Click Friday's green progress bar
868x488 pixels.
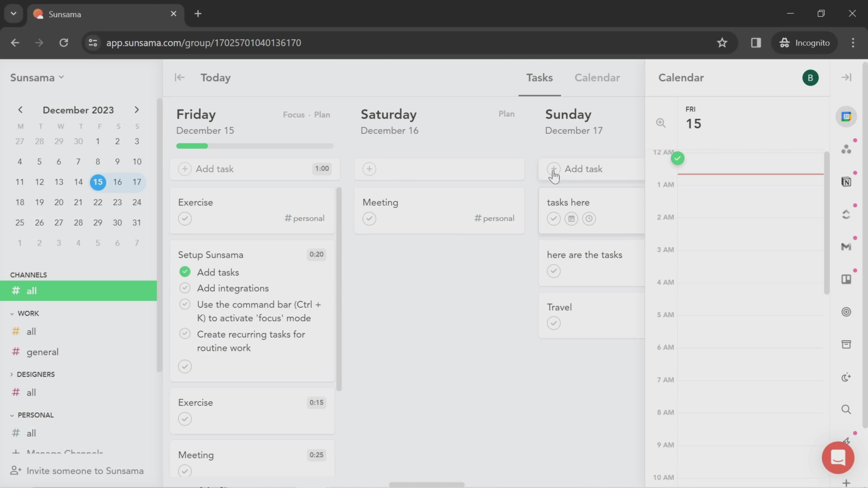[x=192, y=146]
